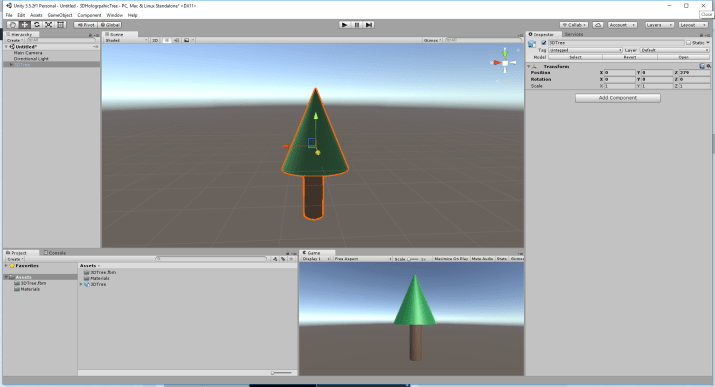This screenshot has height=387, width=715.
Task: Open Transform settings gear icon
Action: (x=708, y=67)
